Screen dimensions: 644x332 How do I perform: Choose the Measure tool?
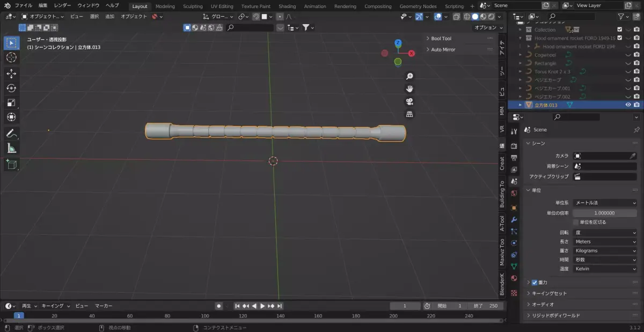[11, 148]
